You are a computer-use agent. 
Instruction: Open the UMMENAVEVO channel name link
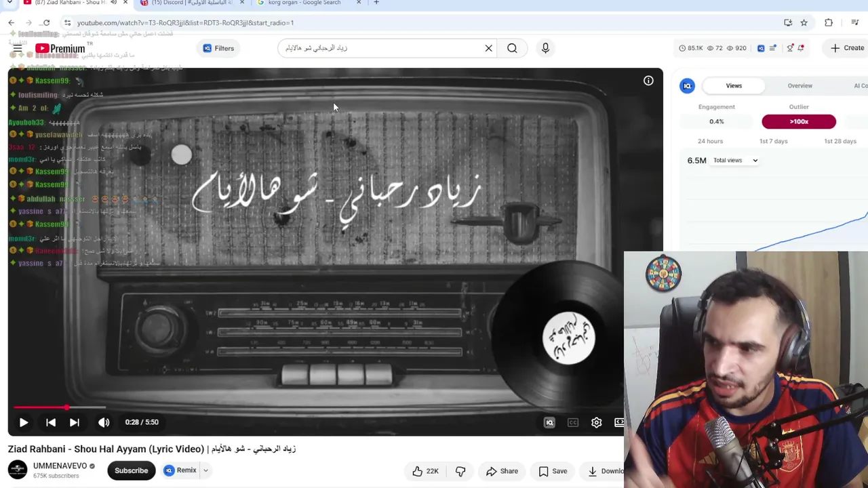(60, 466)
